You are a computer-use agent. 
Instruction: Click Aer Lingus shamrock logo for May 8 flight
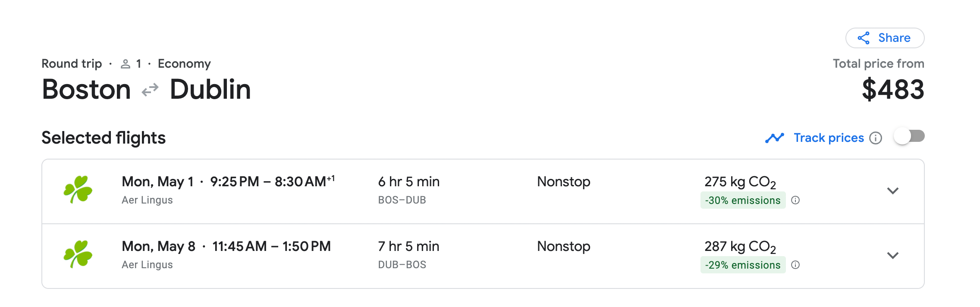[78, 254]
